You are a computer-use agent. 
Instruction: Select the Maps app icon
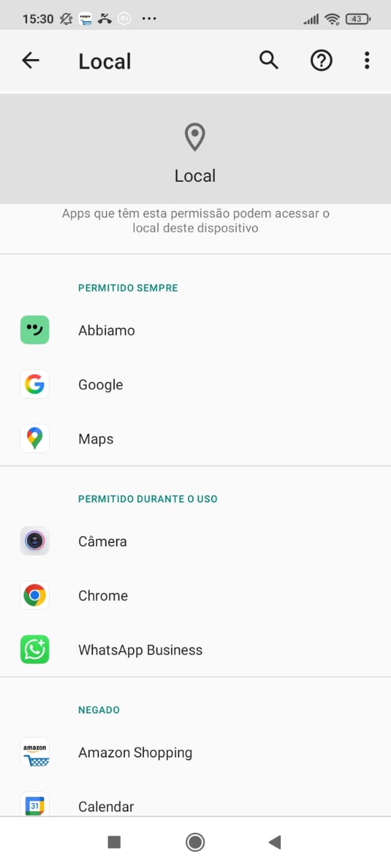point(35,438)
